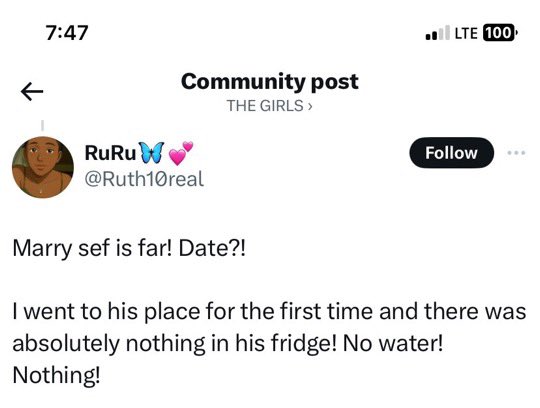Tap the back arrow icon
The image size is (540, 408).
(x=32, y=92)
